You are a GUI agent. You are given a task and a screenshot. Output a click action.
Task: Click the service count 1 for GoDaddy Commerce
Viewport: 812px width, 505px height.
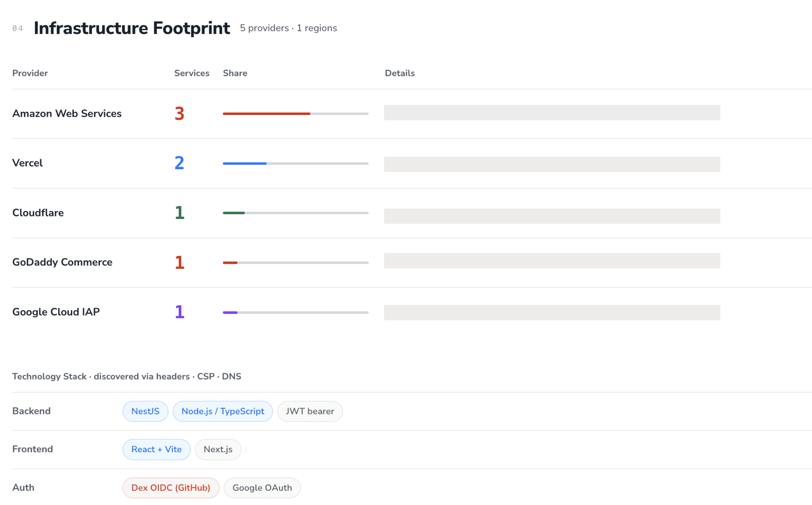(180, 262)
